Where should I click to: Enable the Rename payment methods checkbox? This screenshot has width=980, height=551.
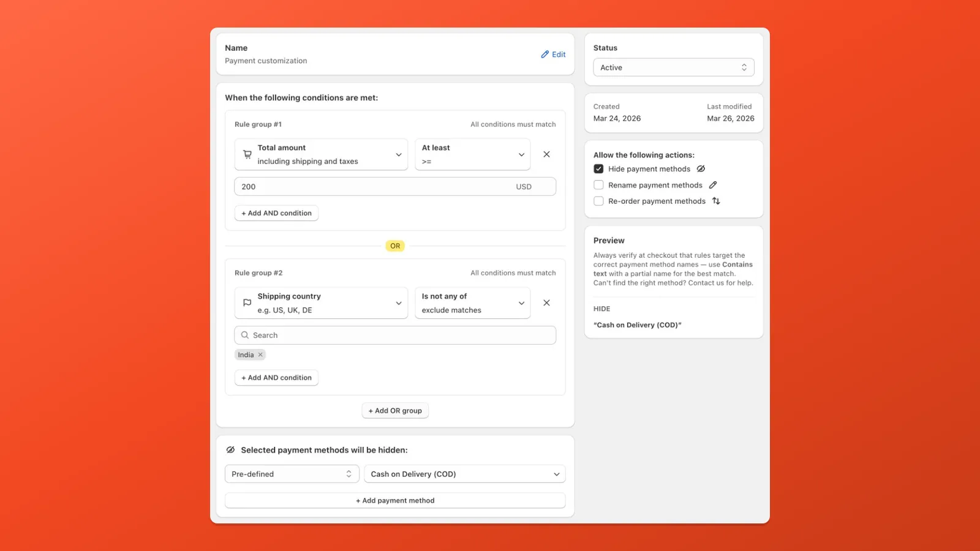(x=598, y=185)
